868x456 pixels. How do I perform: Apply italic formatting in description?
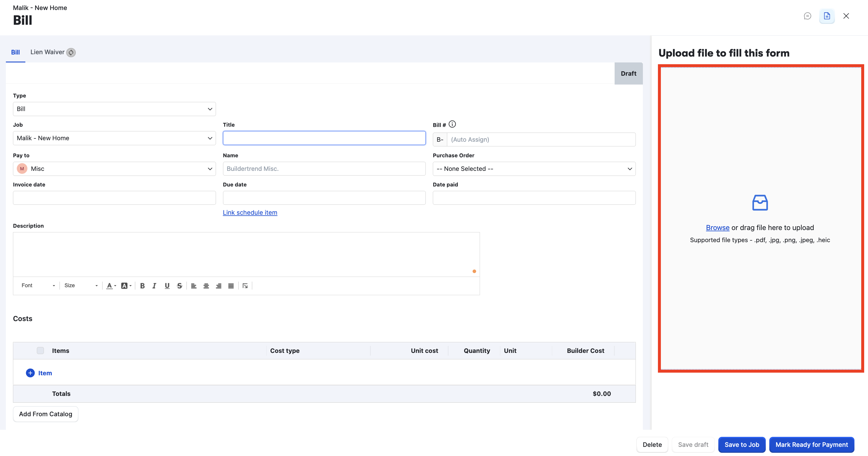tap(154, 286)
